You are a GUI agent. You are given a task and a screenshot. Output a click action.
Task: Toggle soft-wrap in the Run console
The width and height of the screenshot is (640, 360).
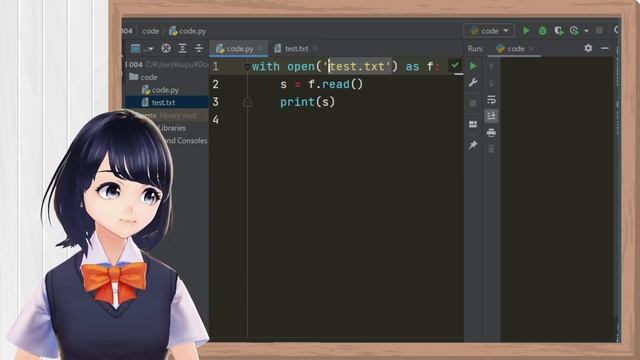coord(491,100)
